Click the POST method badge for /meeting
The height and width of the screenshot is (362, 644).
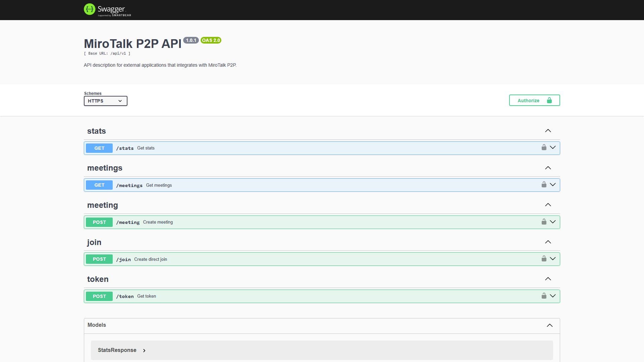pos(99,222)
